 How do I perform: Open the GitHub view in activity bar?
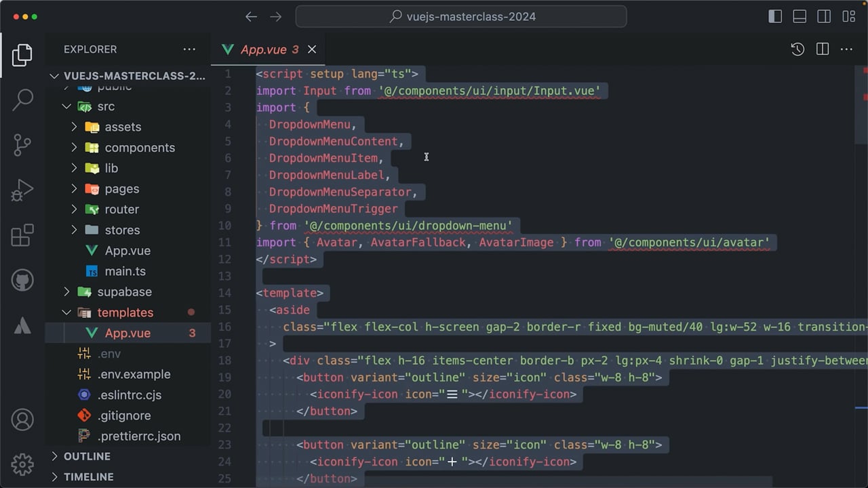[x=22, y=280]
